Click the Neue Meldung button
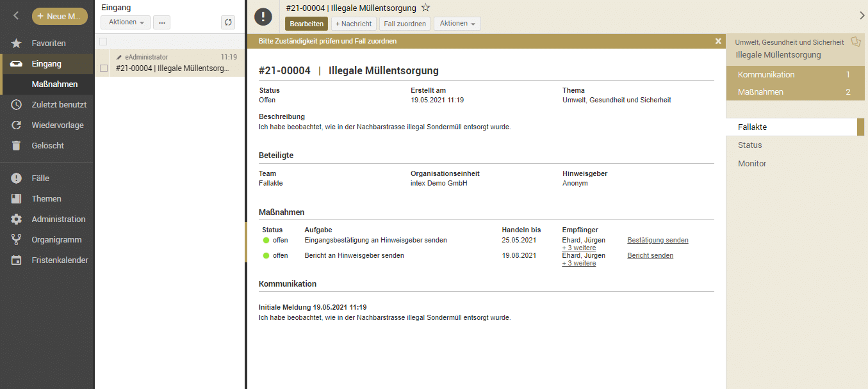 pyautogui.click(x=60, y=16)
